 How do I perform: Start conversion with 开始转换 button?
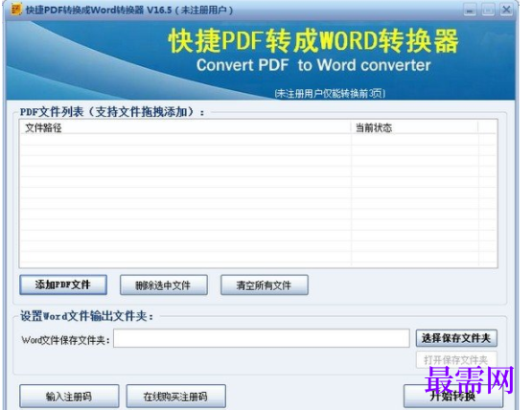coord(453,396)
